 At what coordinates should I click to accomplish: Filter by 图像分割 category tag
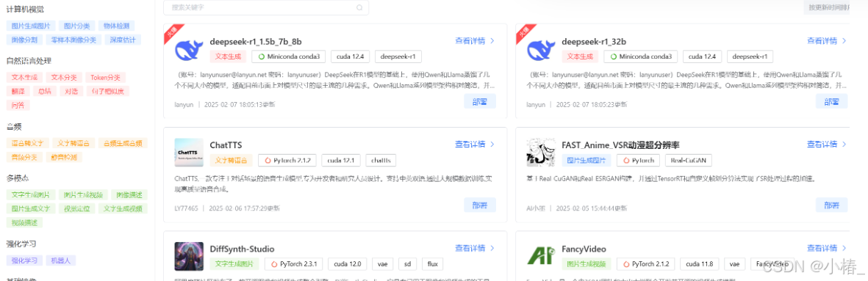point(24,40)
